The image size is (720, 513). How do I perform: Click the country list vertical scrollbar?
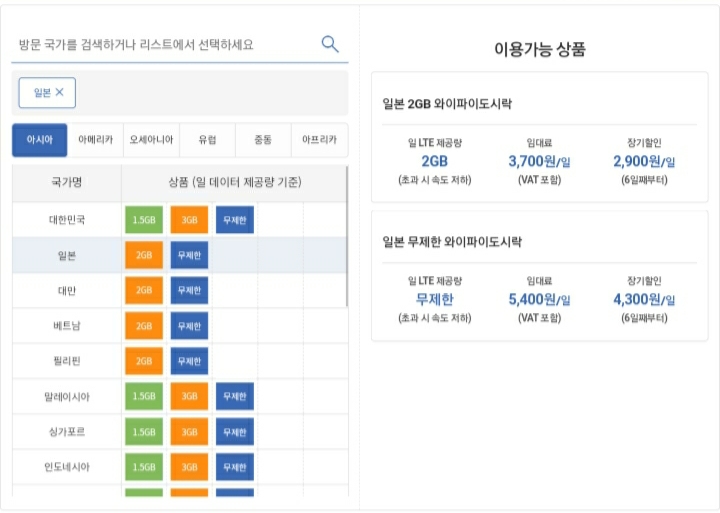pyautogui.click(x=347, y=237)
